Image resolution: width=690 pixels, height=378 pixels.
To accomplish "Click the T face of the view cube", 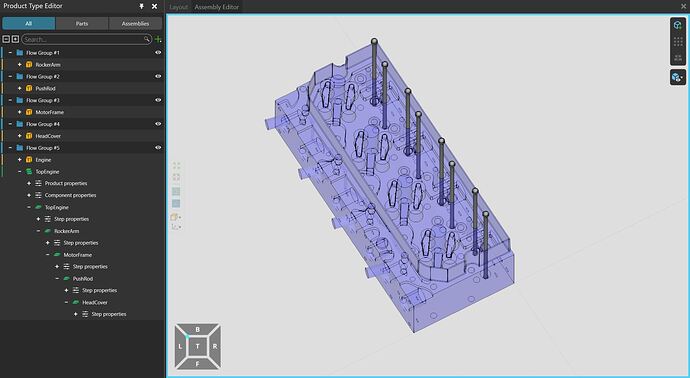I will 198,346.
